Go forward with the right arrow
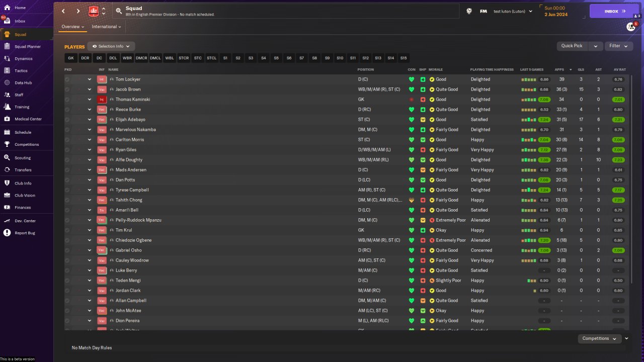The width and height of the screenshot is (644, 362). click(78, 11)
